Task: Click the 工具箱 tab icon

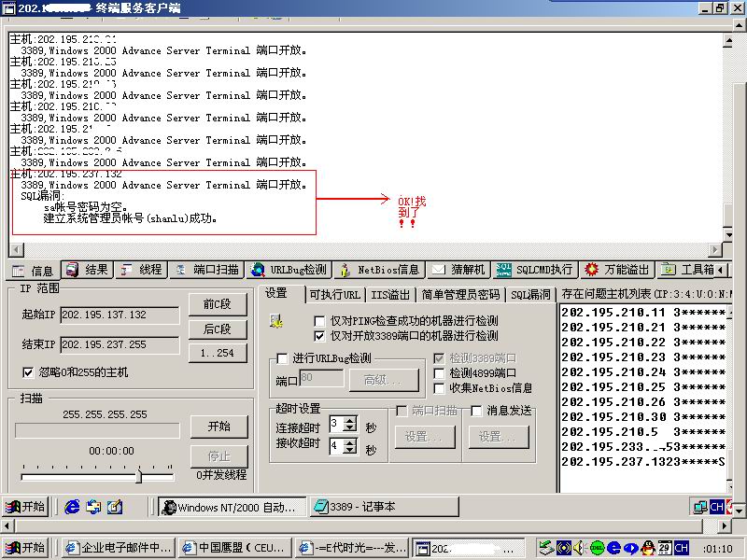Action: coord(669,270)
